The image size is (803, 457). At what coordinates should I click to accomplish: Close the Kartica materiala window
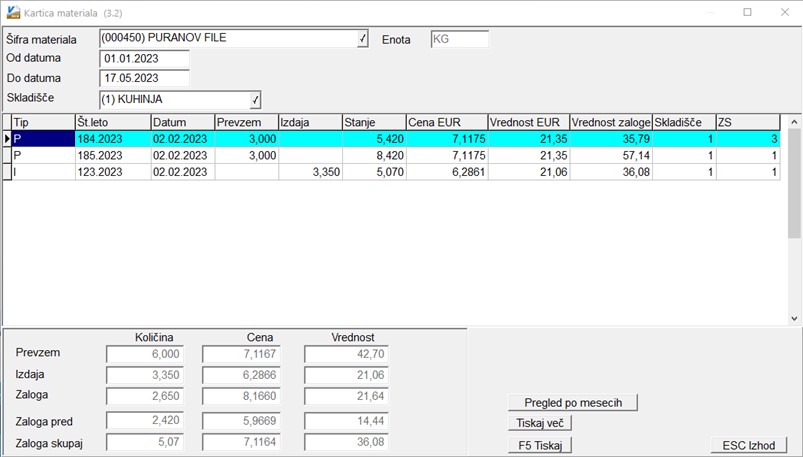783,13
